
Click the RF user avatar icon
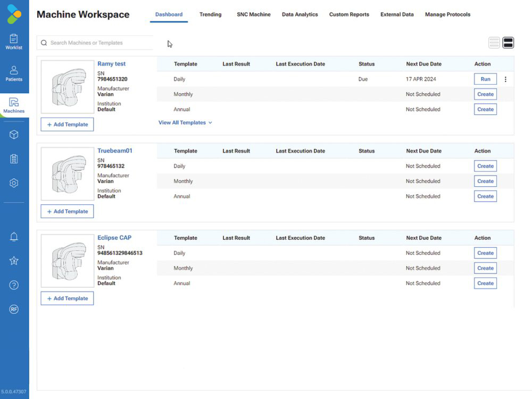click(x=14, y=309)
